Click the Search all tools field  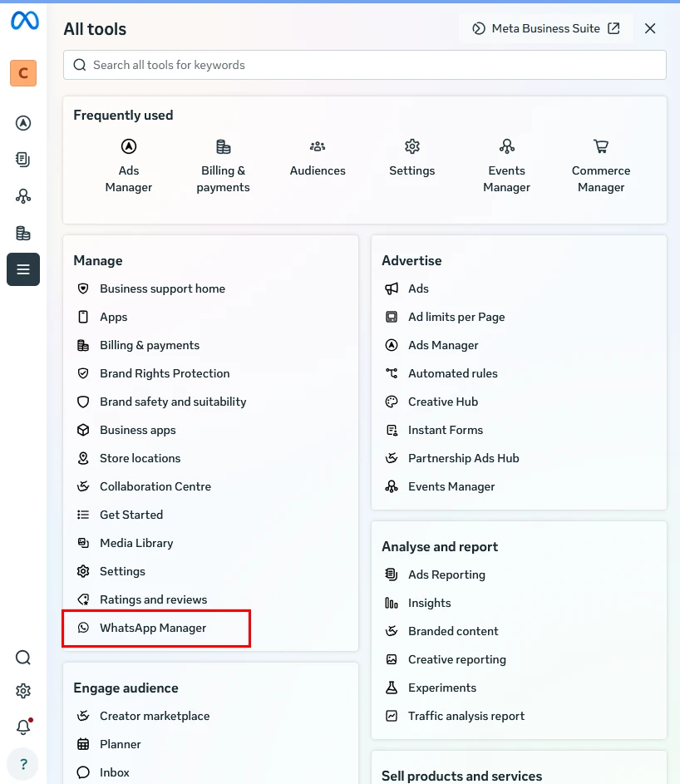coord(365,65)
